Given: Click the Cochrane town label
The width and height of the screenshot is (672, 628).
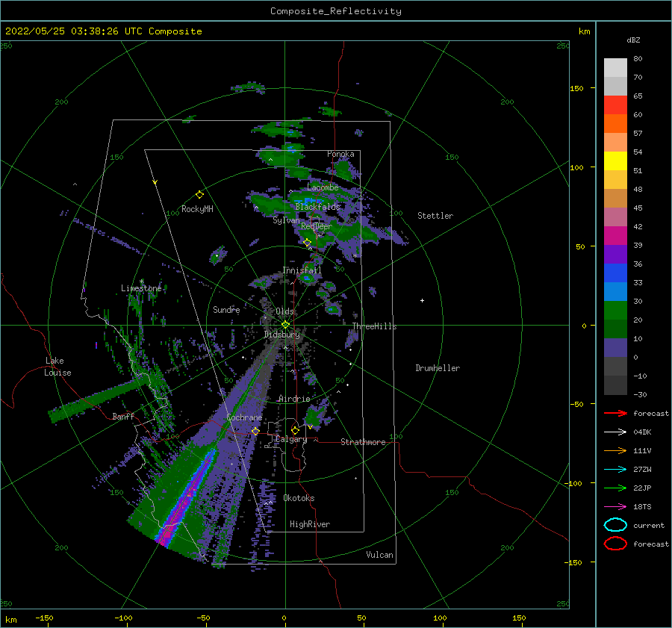Looking at the screenshot, I should point(244,417).
